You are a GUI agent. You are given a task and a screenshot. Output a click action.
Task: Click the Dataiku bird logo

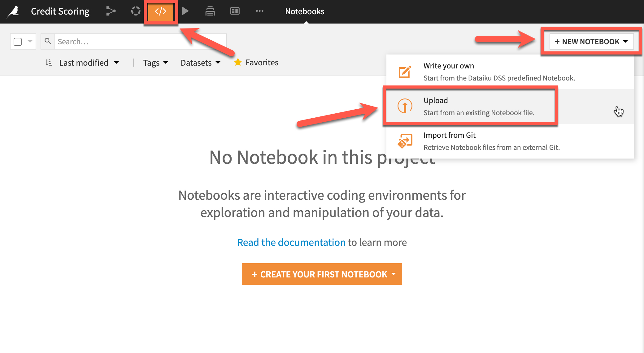coord(13,12)
